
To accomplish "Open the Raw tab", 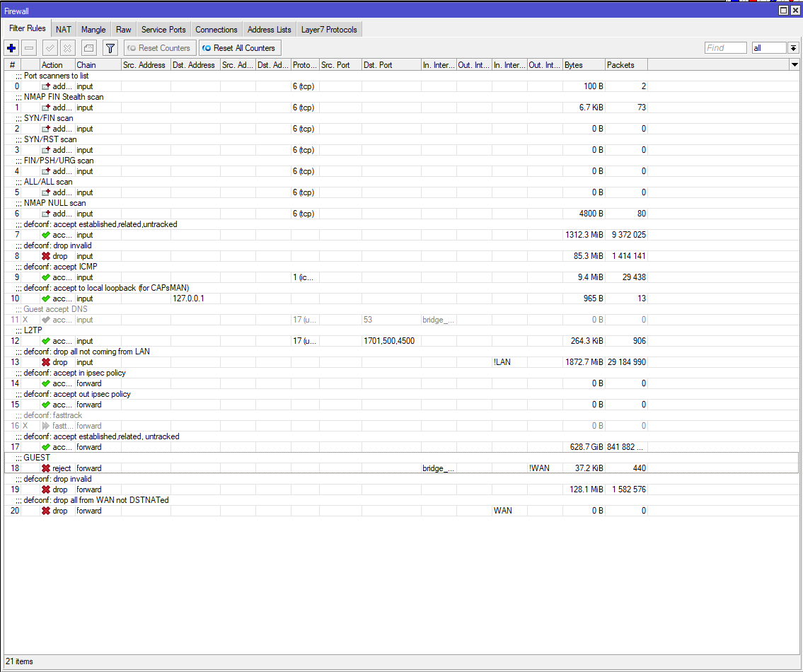I will [x=123, y=30].
